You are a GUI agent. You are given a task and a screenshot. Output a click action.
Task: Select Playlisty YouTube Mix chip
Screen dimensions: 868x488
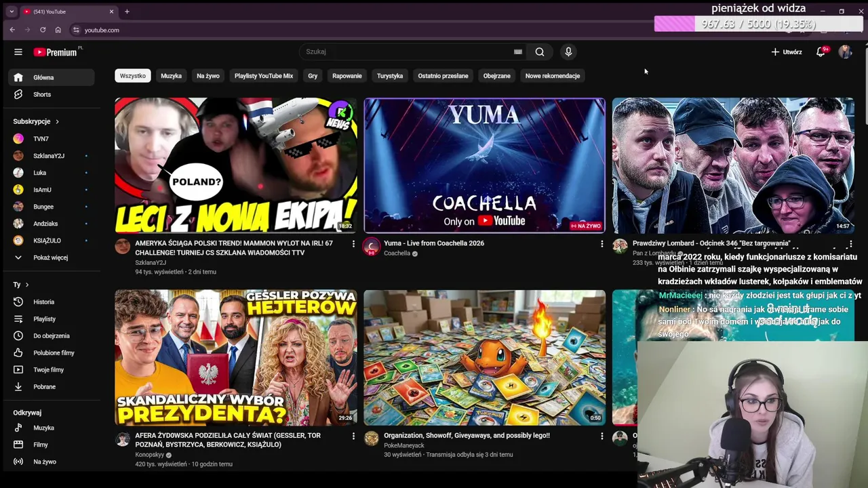264,76
